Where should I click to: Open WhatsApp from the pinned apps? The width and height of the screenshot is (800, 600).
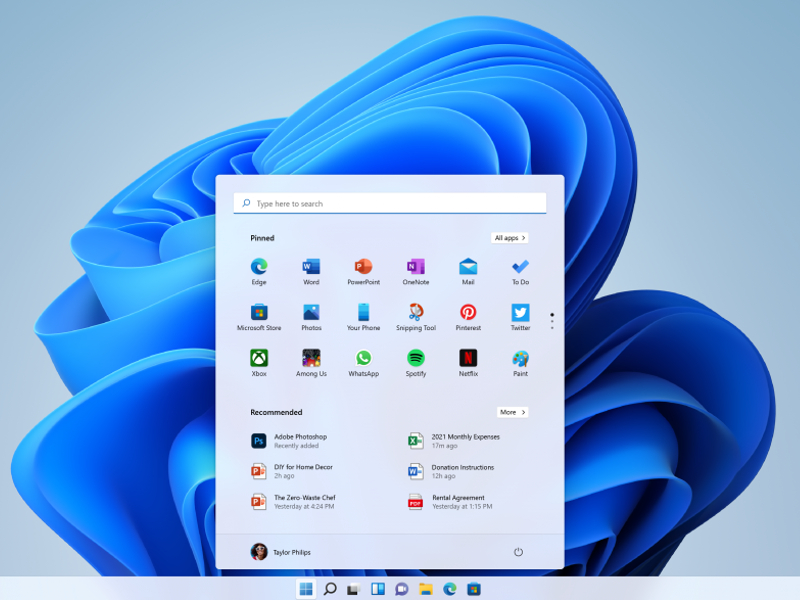(363, 363)
